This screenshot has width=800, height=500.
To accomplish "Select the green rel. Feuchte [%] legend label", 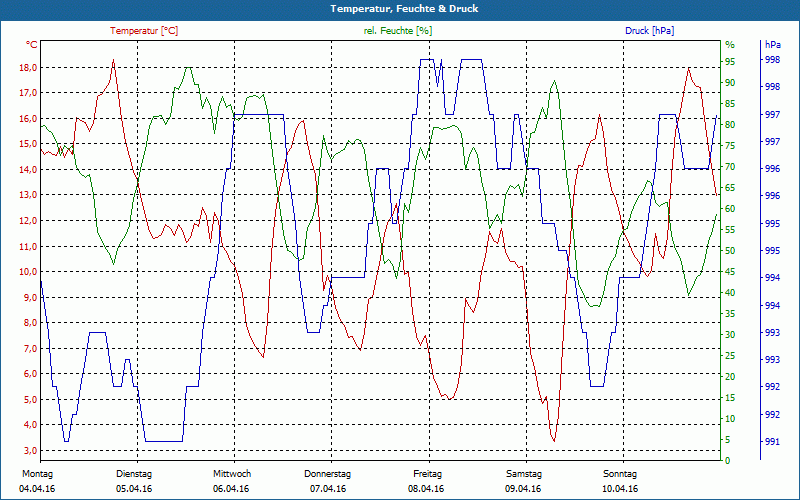I will tap(397, 31).
